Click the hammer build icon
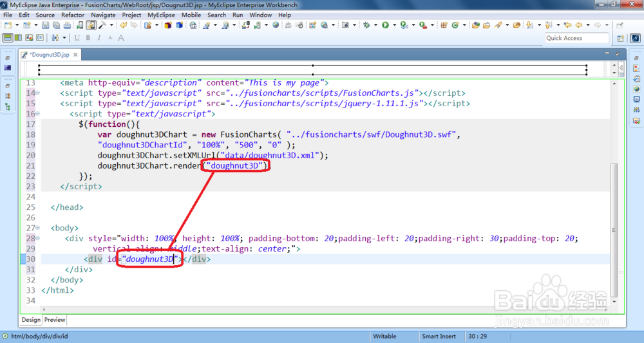644x343 pixels. [102, 26]
